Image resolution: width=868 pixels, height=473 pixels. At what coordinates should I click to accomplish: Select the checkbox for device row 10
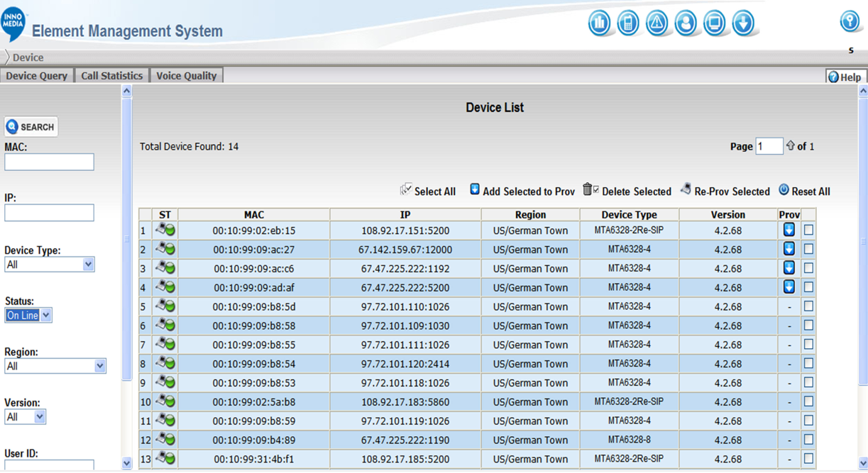[808, 401]
